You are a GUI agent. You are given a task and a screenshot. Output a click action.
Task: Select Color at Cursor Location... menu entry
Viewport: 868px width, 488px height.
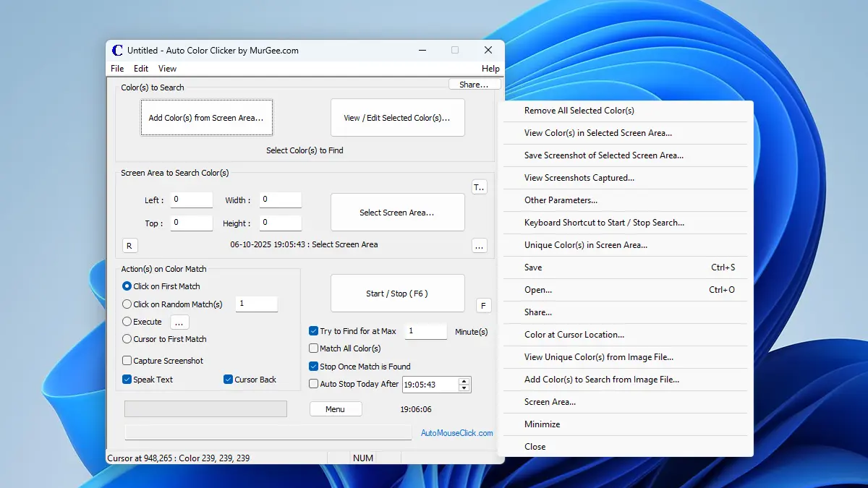pyautogui.click(x=574, y=335)
